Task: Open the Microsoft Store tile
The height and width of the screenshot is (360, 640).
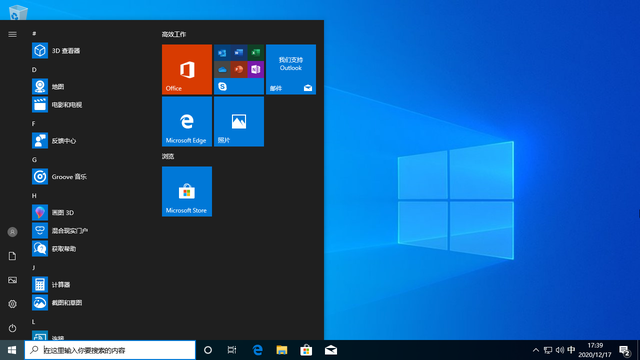Action: pyautogui.click(x=187, y=191)
